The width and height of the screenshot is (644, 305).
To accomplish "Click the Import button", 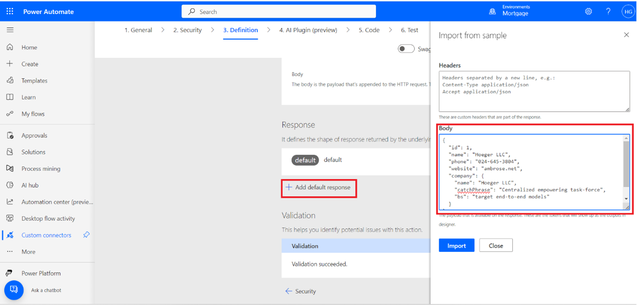I will [456, 246].
